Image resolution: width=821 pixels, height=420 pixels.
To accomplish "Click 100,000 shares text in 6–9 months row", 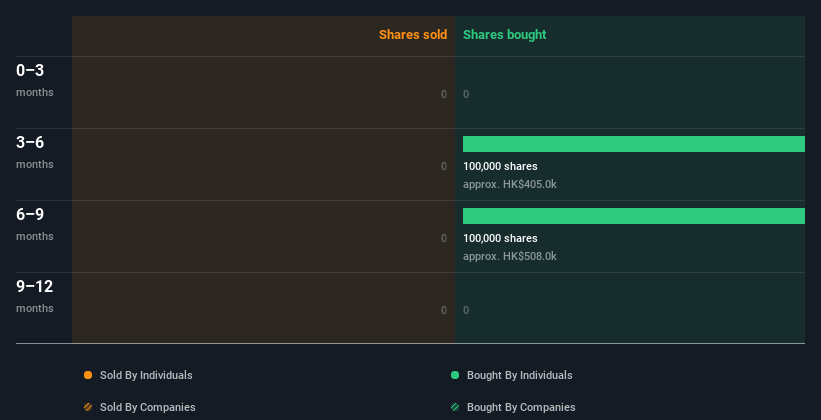I will [x=500, y=238].
